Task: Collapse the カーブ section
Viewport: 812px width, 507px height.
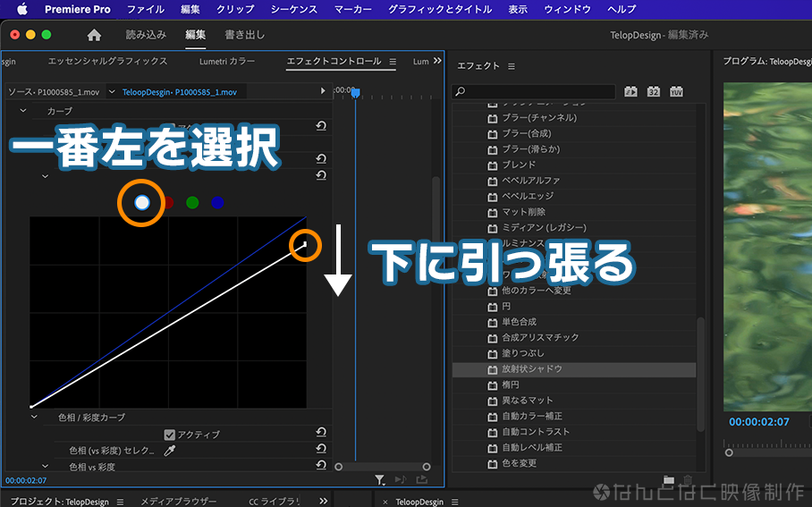Action: [22, 110]
